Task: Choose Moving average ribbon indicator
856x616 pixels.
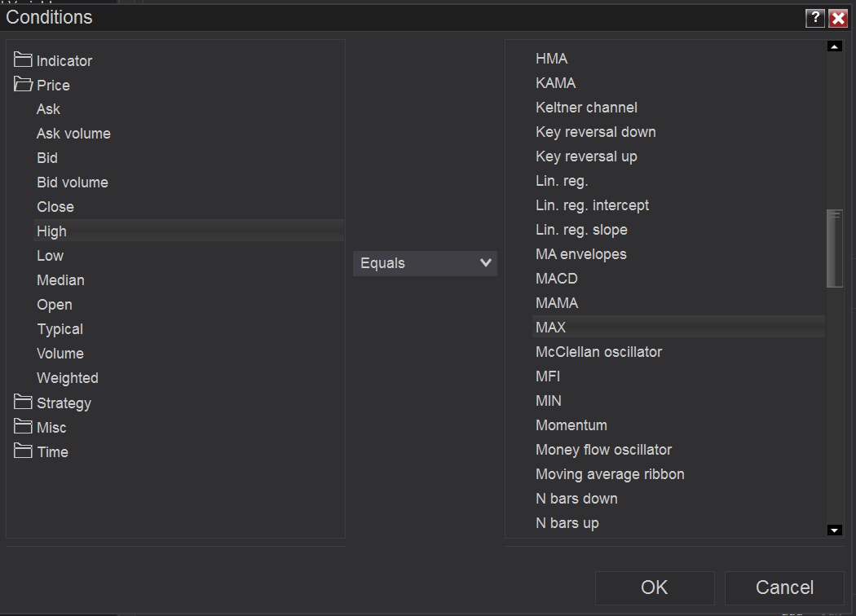Action: pos(610,474)
